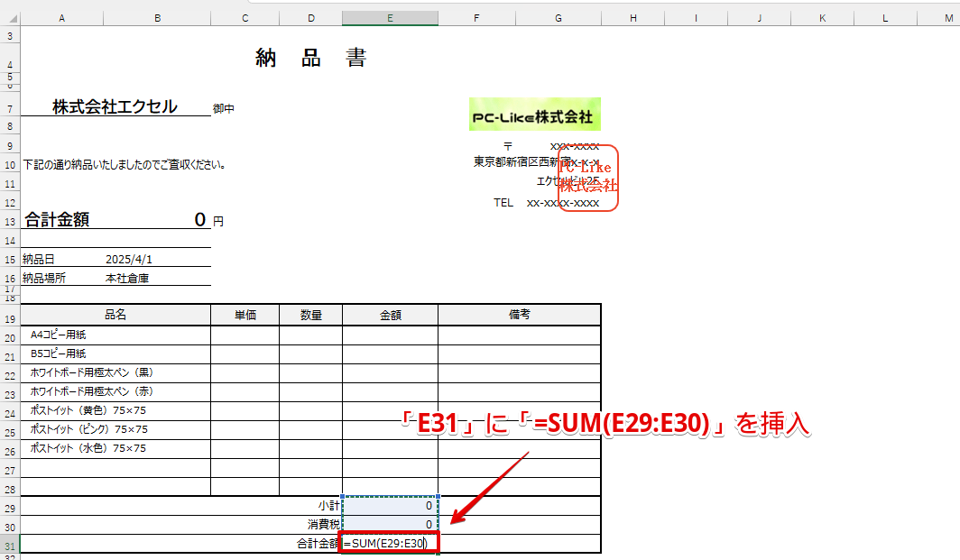Click the ホワイトボード用極太ペン（黒） cell
This screenshot has height=560, width=960.
coord(115,372)
